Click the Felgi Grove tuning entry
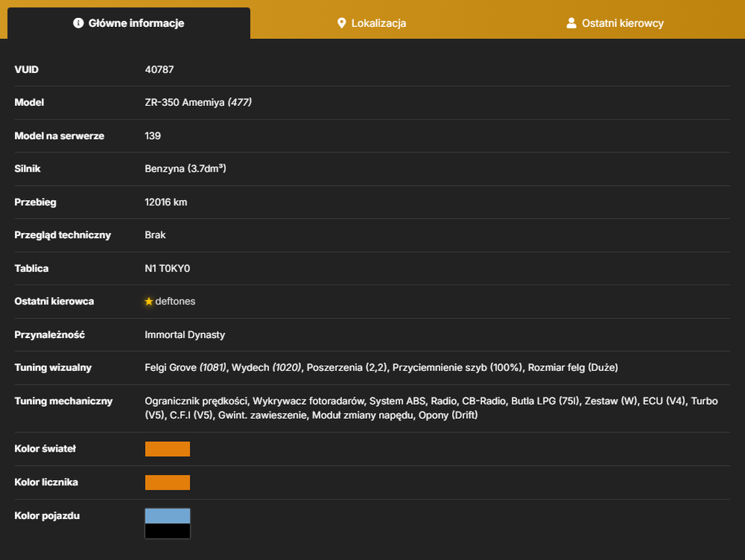Screen dimensions: 745x560 click(x=186, y=367)
